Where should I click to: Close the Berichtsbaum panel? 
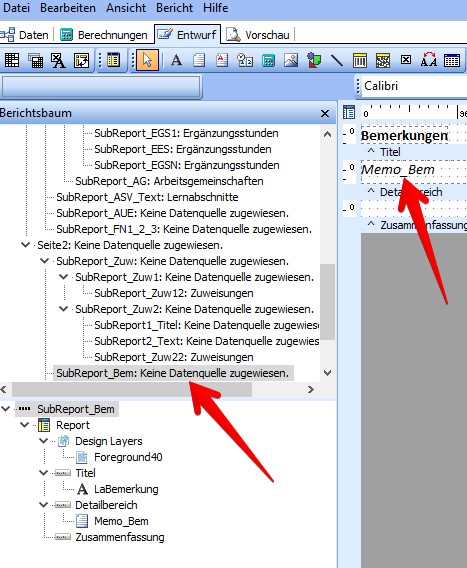tap(325, 113)
